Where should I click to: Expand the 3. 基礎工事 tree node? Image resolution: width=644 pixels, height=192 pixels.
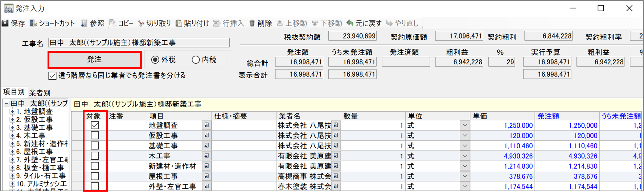[x=12, y=128]
